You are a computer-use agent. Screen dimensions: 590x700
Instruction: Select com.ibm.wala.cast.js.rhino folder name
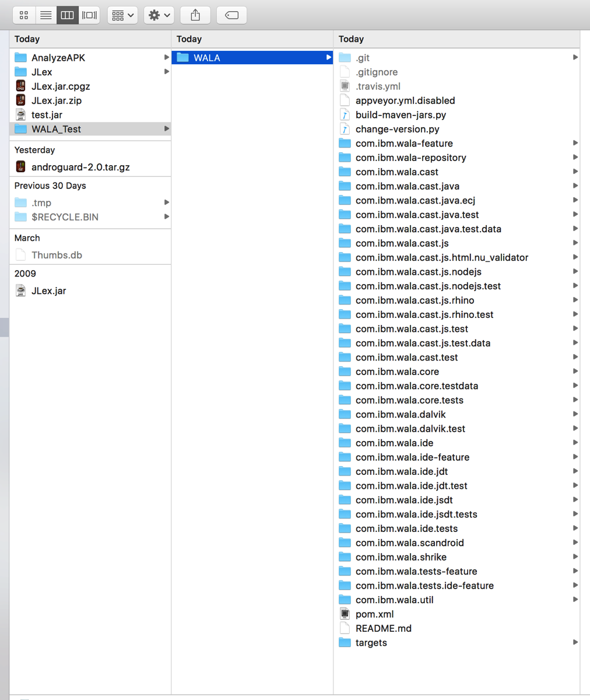tap(415, 300)
